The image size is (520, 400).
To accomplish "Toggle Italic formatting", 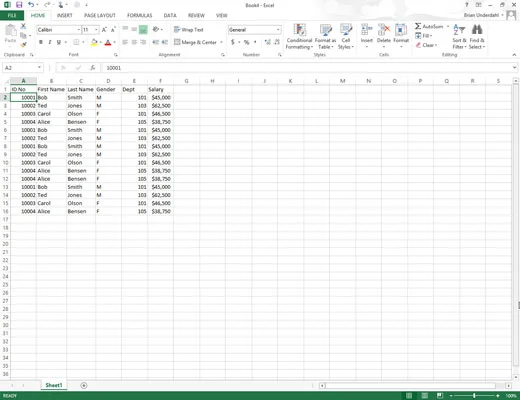I will point(50,42).
